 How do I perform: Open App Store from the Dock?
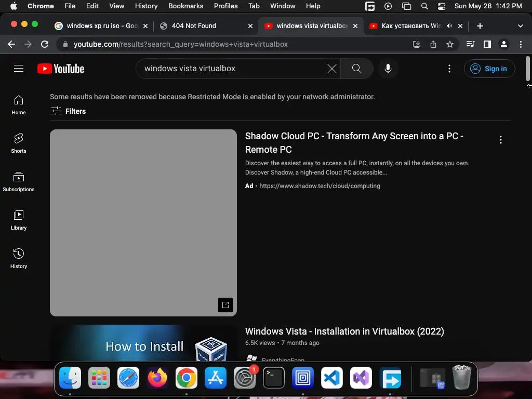(x=216, y=378)
